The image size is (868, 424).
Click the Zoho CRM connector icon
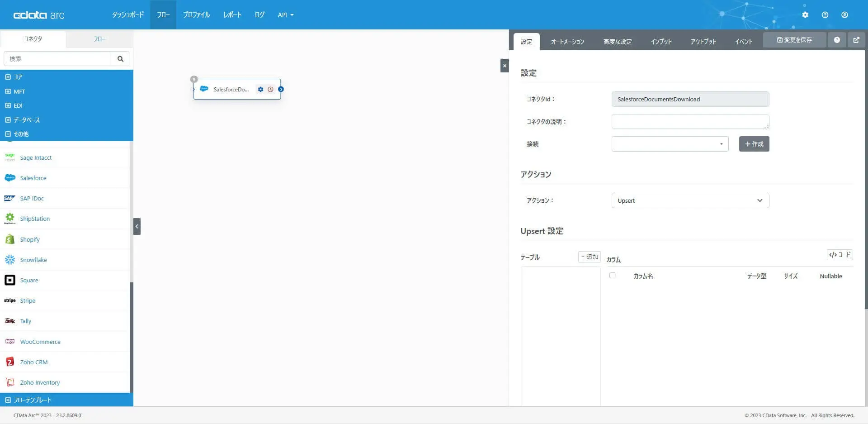pos(9,362)
